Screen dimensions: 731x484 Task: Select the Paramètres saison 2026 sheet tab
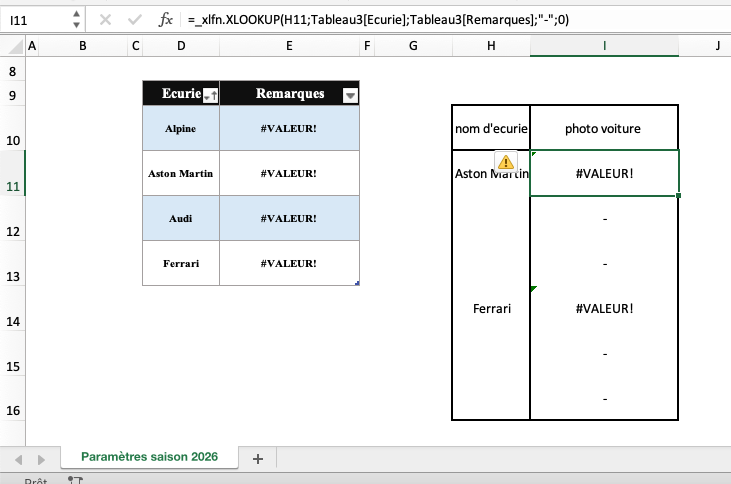[147, 457]
